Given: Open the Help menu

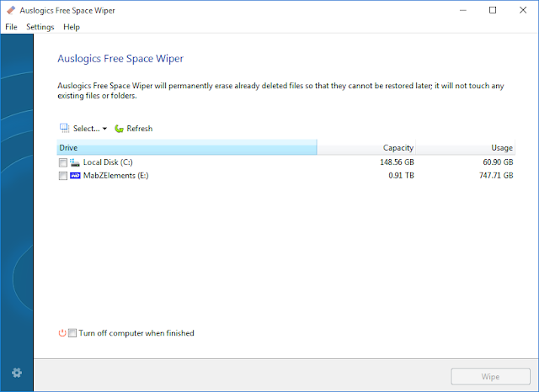Looking at the screenshot, I should click(72, 27).
